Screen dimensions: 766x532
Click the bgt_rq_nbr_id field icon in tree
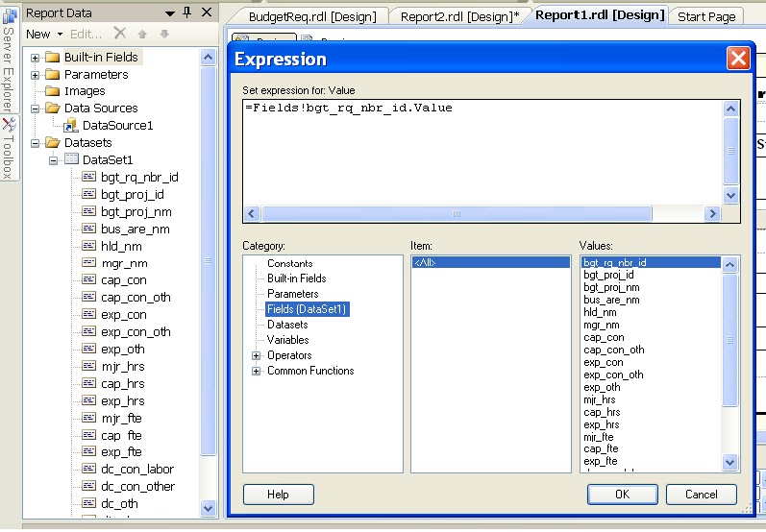tap(88, 176)
